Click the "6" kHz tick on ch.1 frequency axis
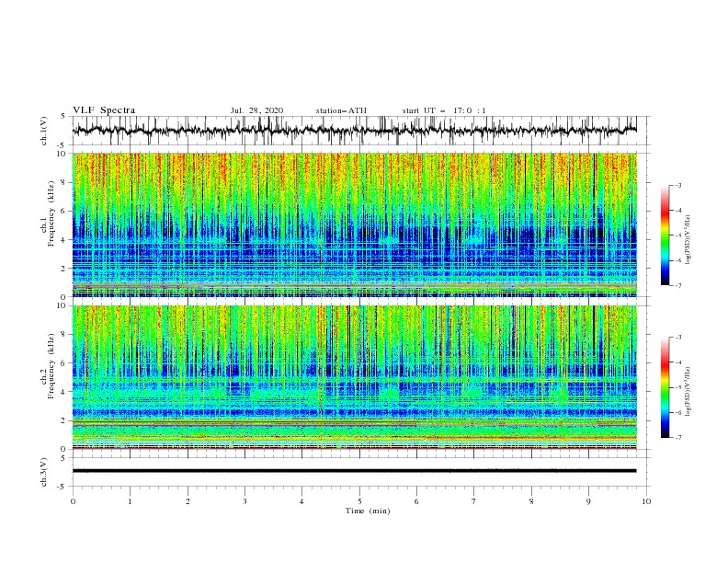The width and height of the screenshot is (728, 563). click(64, 211)
